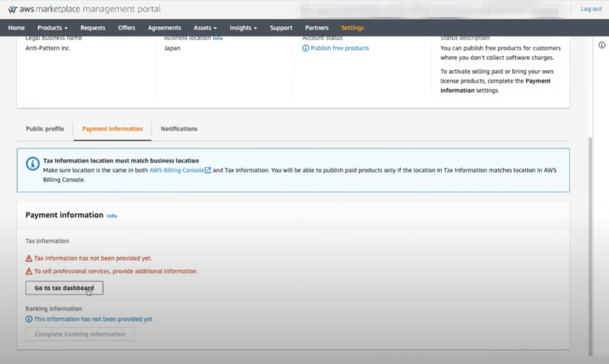Click the warning icon beside tax information not provided
Viewport: 609px width, 364px height.
click(29, 258)
